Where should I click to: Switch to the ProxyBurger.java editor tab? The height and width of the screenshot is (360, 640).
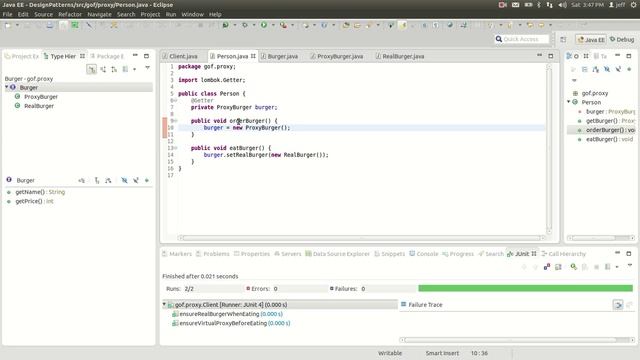coord(337,56)
